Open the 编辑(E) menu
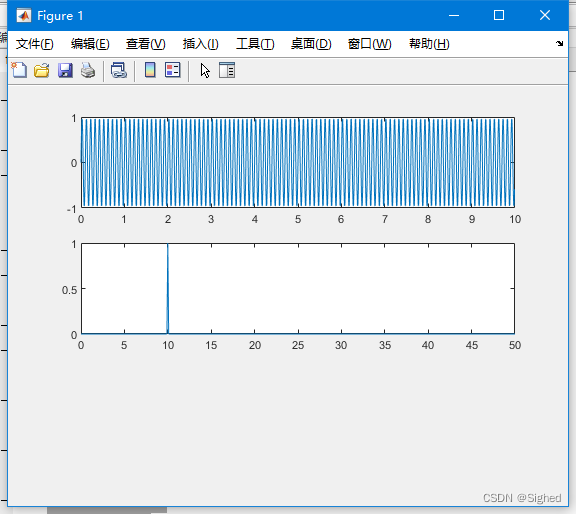This screenshot has width=576, height=514. [x=90, y=44]
